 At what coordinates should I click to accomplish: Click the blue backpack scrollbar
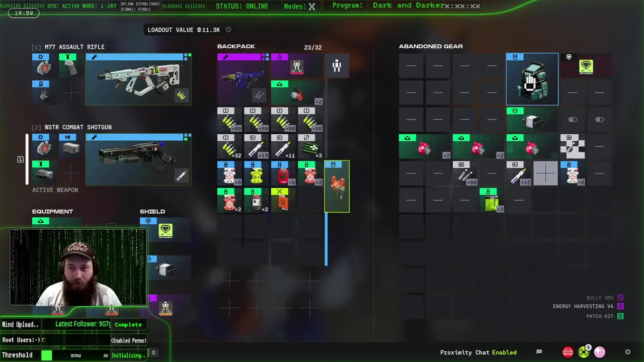click(x=326, y=239)
